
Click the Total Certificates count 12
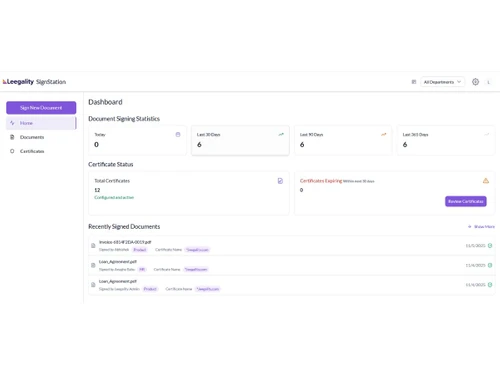97,190
